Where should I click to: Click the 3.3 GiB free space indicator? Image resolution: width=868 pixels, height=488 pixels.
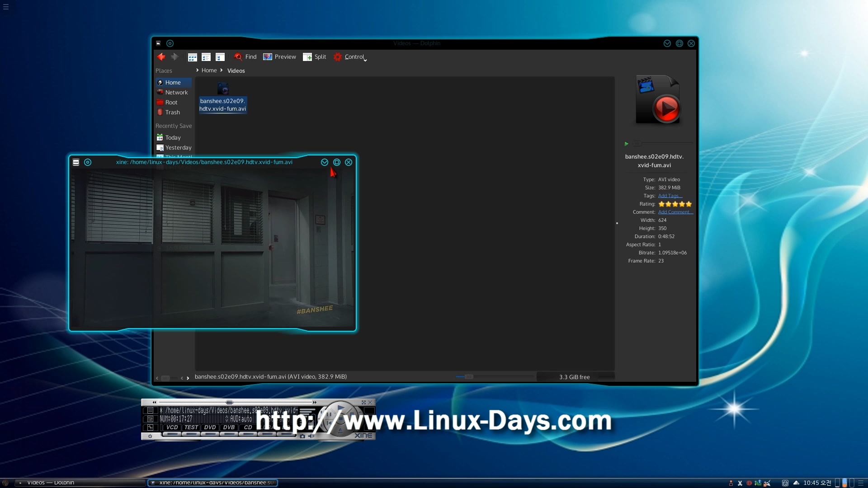point(575,377)
